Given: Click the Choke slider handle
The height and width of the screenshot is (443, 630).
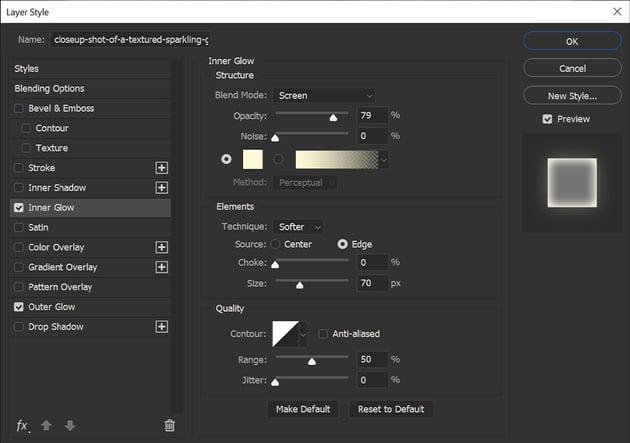Looking at the screenshot, I should (x=275, y=264).
